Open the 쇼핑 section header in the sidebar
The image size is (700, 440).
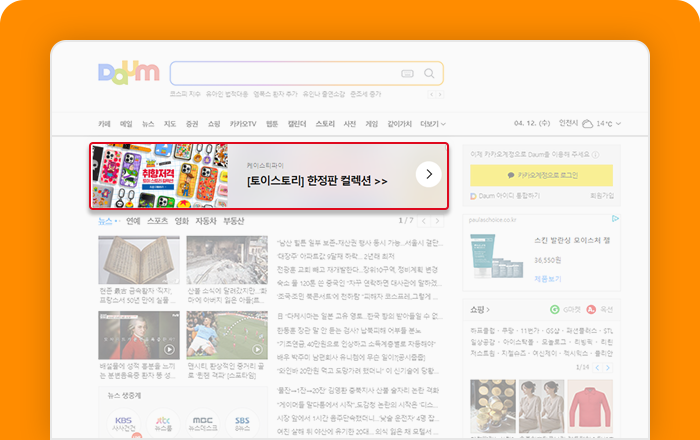pos(479,309)
